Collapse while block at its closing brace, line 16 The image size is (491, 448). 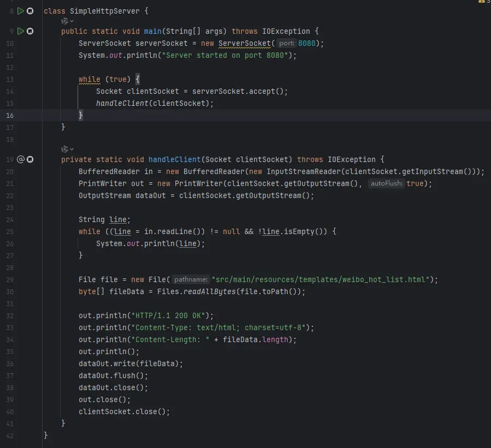click(80, 115)
